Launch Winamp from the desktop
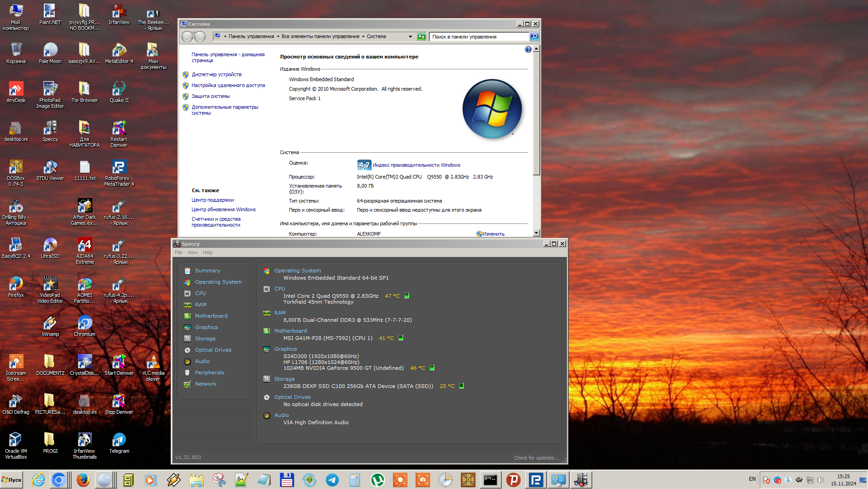 [50, 326]
